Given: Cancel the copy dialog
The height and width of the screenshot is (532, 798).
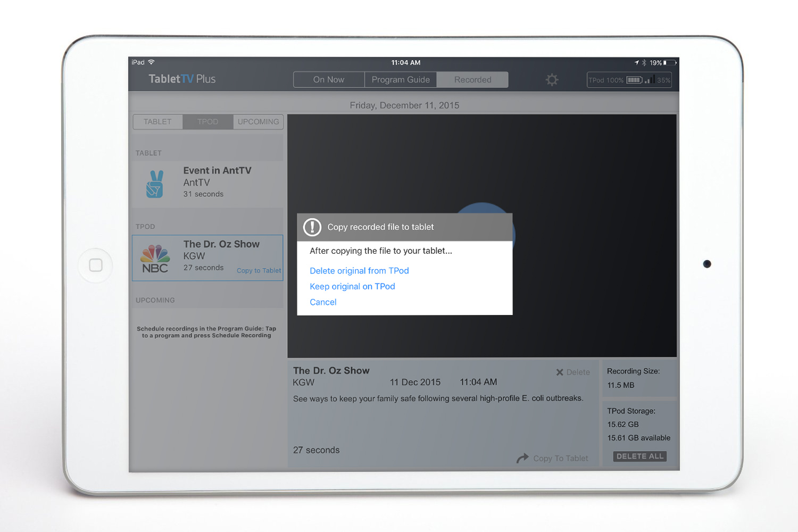Looking at the screenshot, I should click(323, 302).
